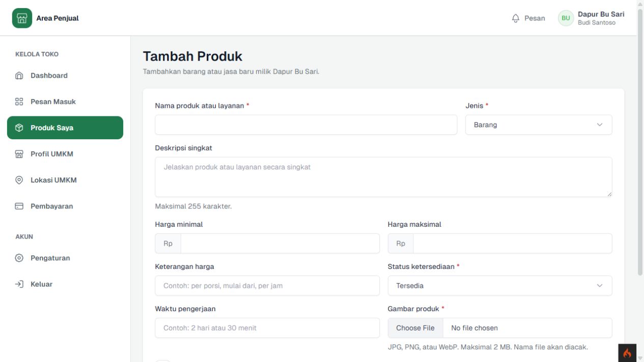The width and height of the screenshot is (644, 362).
Task: Click the 'Budi Santoso' user name
Action: pos(597,23)
